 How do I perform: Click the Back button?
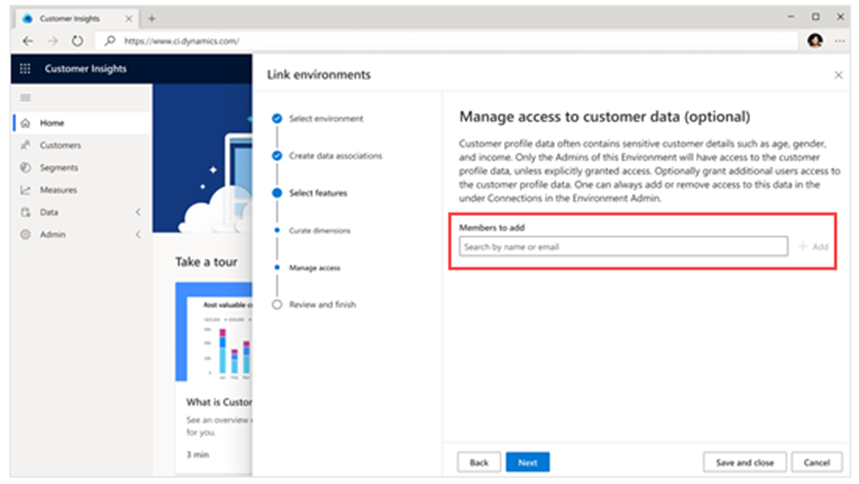click(x=479, y=463)
